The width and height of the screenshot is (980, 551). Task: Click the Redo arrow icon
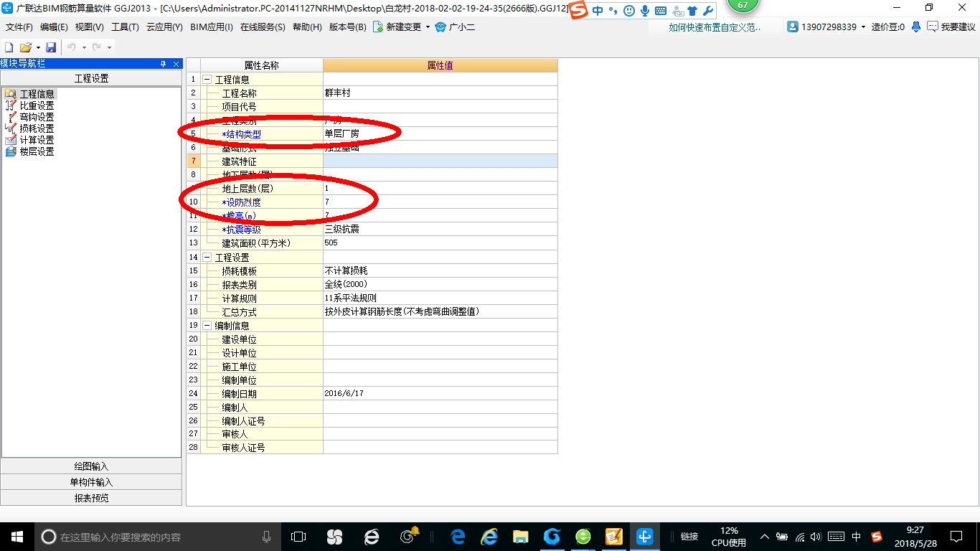[97, 47]
